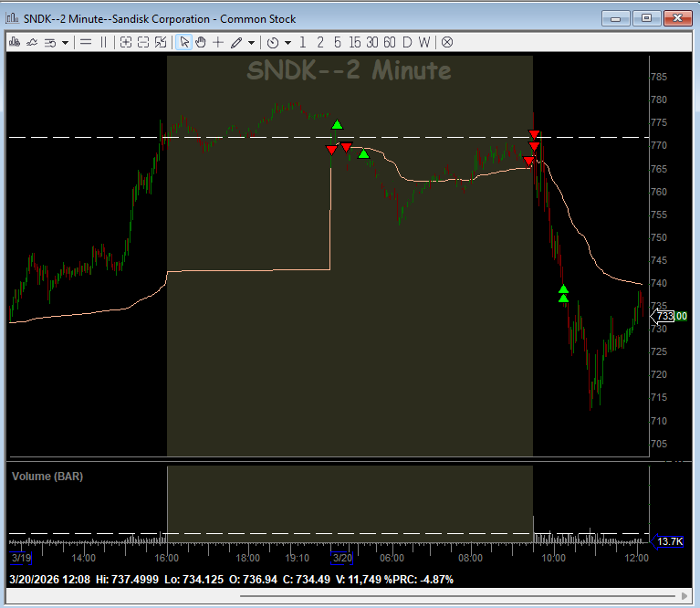Click the green buy arrow near 775
The height and width of the screenshot is (608, 700).
coord(337,124)
